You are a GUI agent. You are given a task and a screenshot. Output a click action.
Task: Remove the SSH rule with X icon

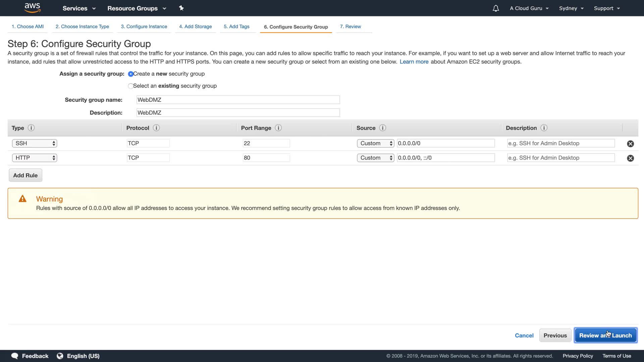point(630,144)
